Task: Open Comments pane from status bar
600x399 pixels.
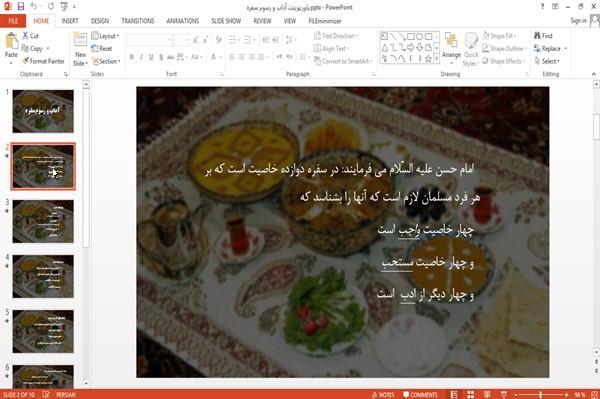Action: pyautogui.click(x=420, y=395)
